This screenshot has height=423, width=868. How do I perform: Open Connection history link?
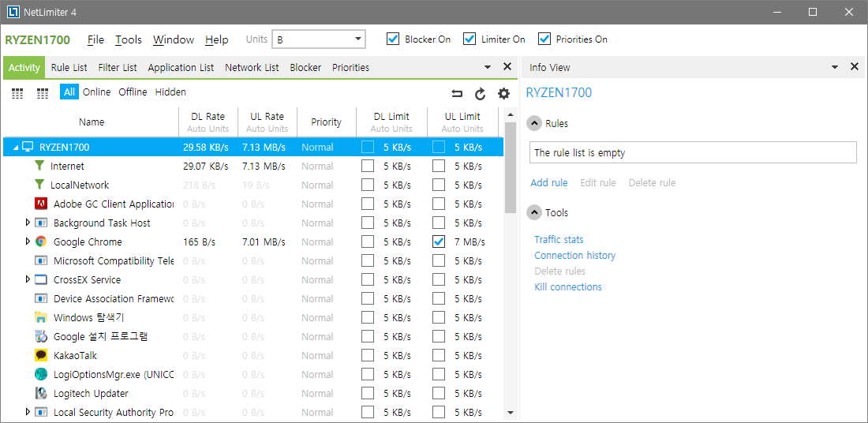[574, 255]
